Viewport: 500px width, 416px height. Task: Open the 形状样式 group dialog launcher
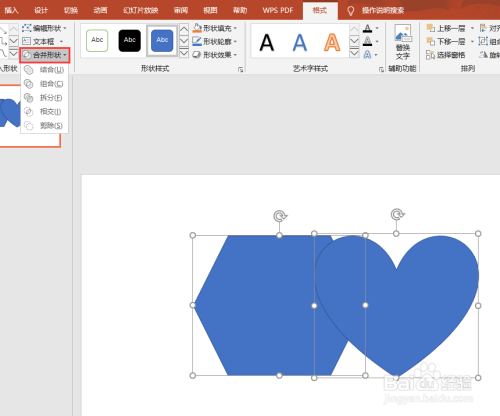(x=240, y=69)
